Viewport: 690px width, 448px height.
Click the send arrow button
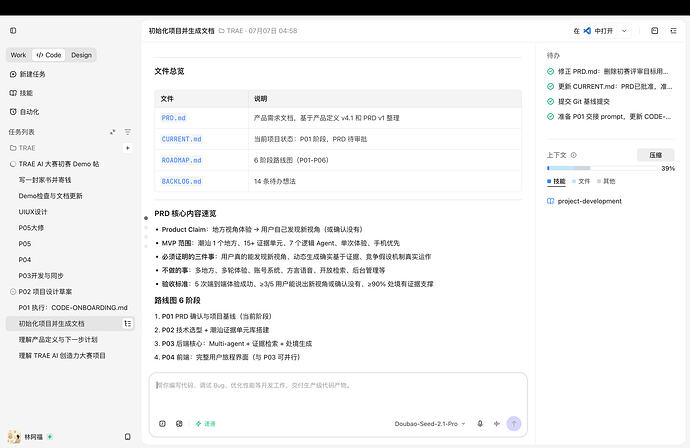coord(514,423)
